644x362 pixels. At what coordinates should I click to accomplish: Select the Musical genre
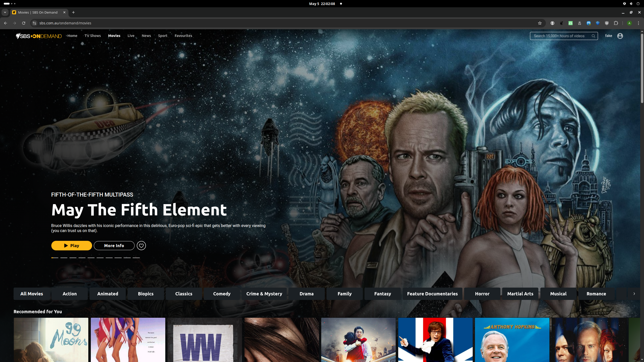[558, 294]
